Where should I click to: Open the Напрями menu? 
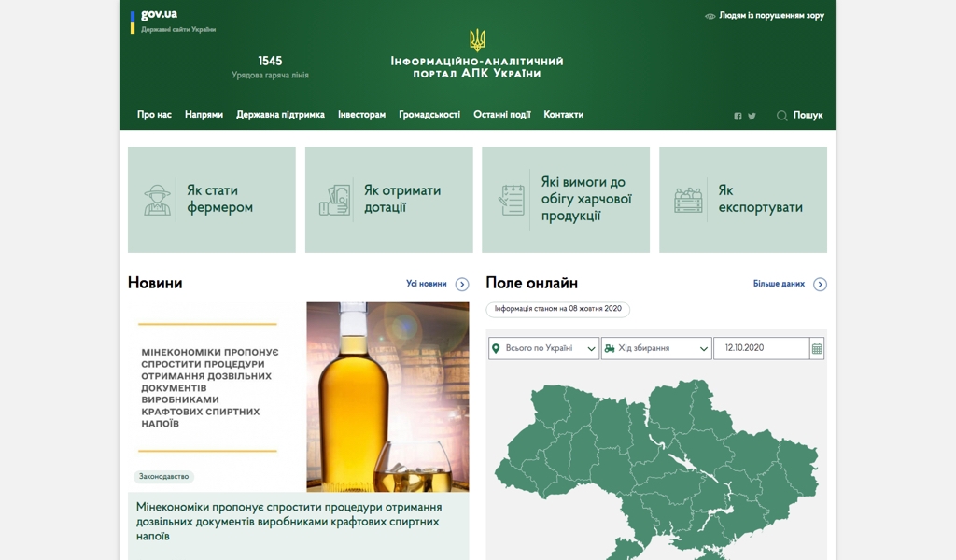(204, 115)
